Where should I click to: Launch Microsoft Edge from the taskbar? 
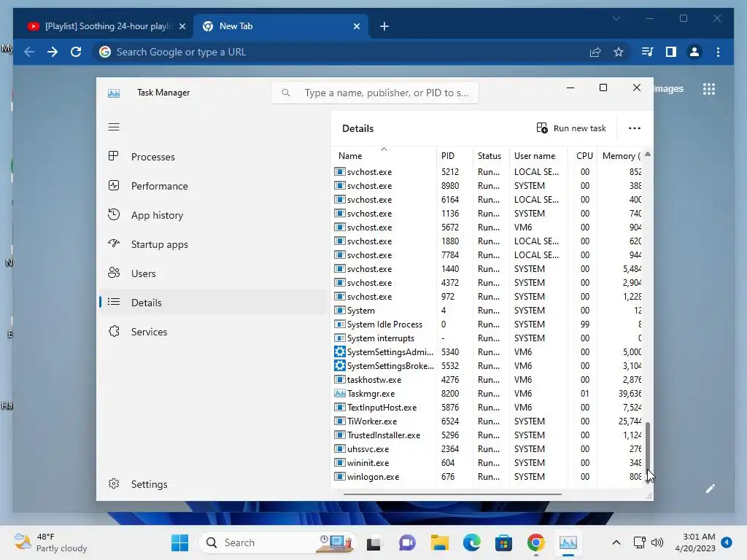(x=472, y=542)
